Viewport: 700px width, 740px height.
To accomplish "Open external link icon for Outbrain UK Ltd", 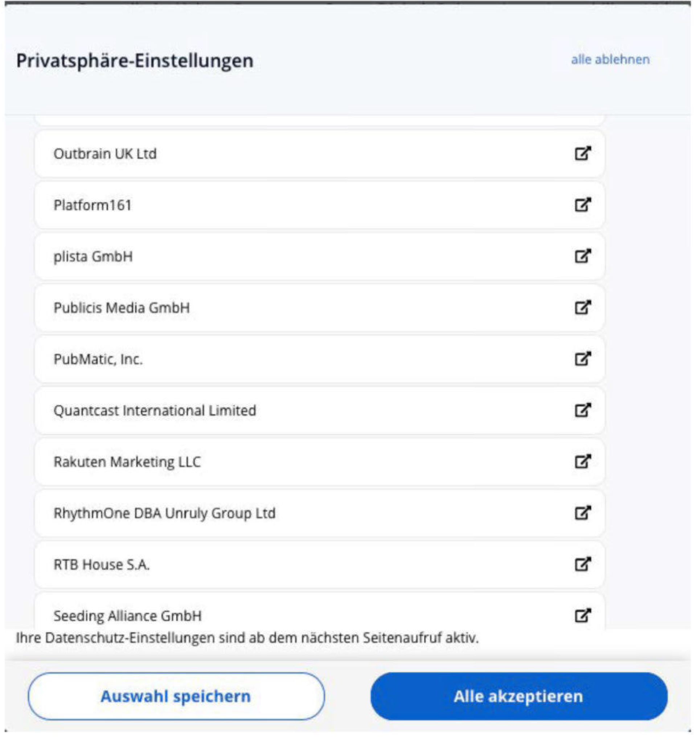I will pyautogui.click(x=582, y=153).
